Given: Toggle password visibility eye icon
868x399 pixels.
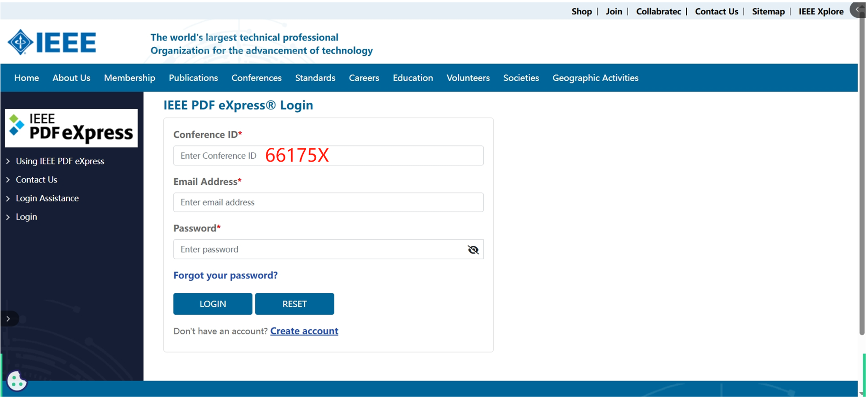Looking at the screenshot, I should tap(473, 250).
